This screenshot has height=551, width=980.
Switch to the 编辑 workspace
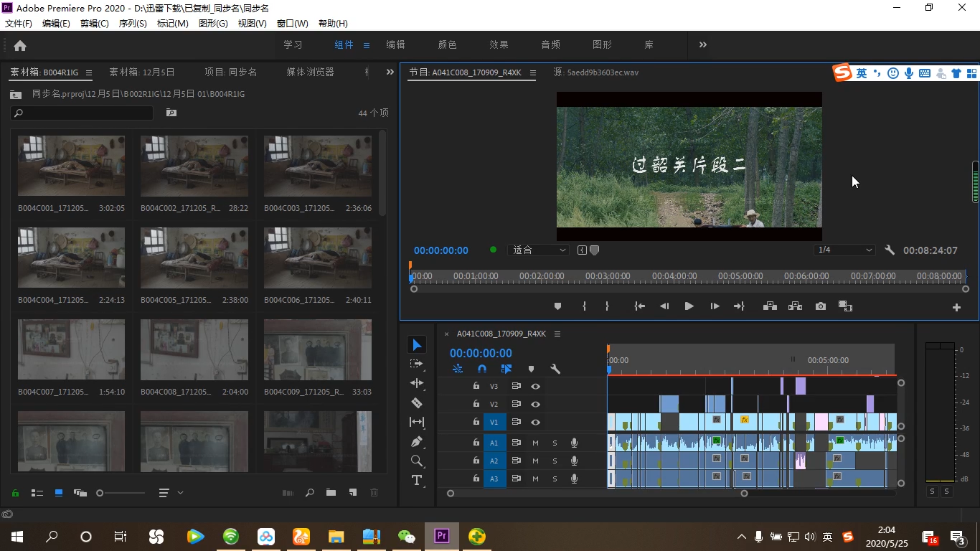[395, 44]
